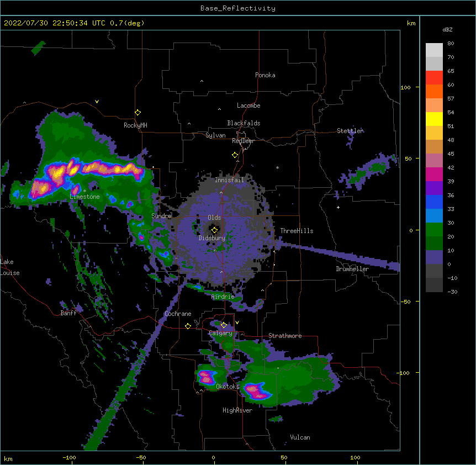The height and width of the screenshot is (465, 476).
Task: Click the Ponoka city label
Action: click(265, 75)
